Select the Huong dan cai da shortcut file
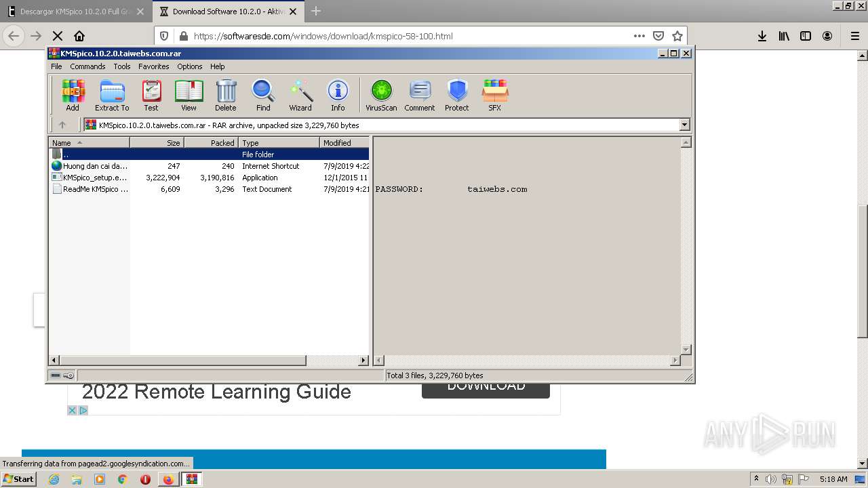Screen dimensions: 868x488 tap(210, 166)
